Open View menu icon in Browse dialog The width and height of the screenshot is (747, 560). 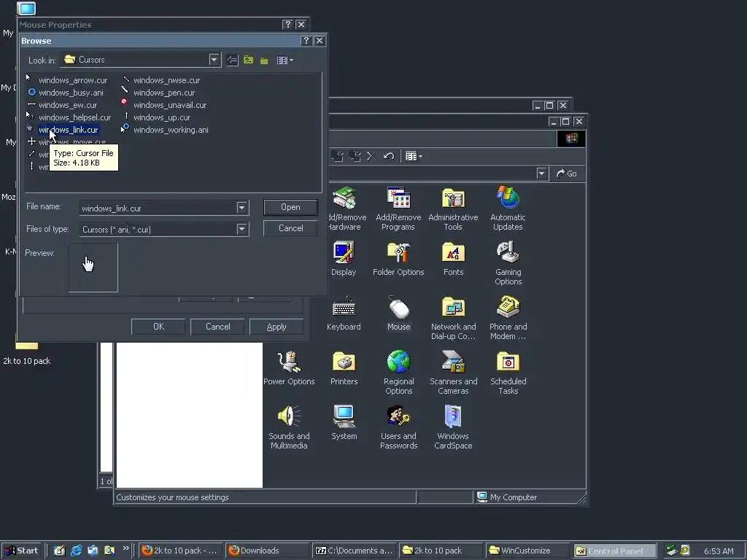(285, 60)
